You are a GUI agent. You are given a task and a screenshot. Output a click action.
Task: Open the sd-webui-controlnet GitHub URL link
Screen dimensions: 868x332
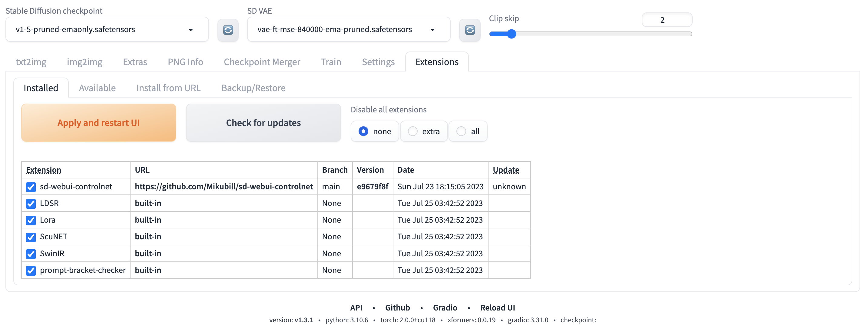224,186
